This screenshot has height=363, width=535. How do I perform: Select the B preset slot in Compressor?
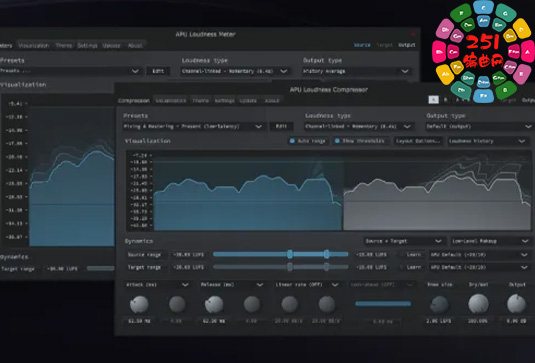pyautogui.click(x=445, y=100)
